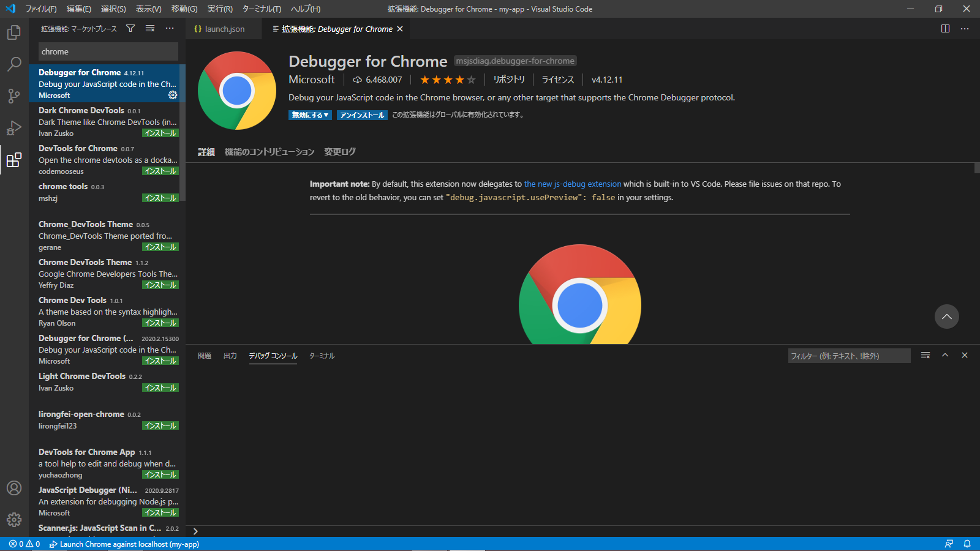Open the Manage gear in activity bar
Image resolution: width=980 pixels, height=551 pixels.
pos(14,520)
